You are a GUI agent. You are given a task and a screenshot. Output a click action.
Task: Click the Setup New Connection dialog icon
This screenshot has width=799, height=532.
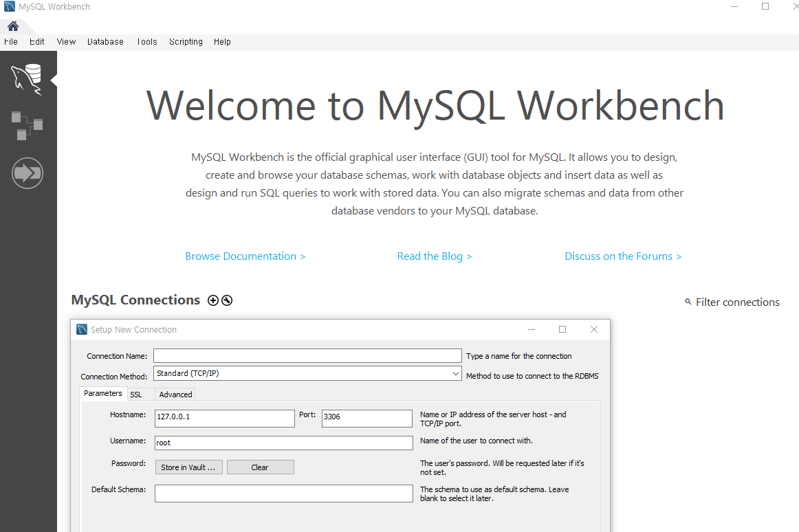[82, 330]
